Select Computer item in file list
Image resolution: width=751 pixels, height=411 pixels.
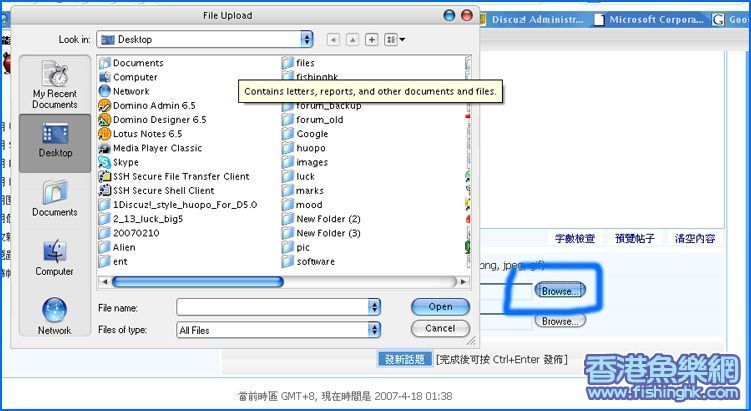click(x=128, y=77)
